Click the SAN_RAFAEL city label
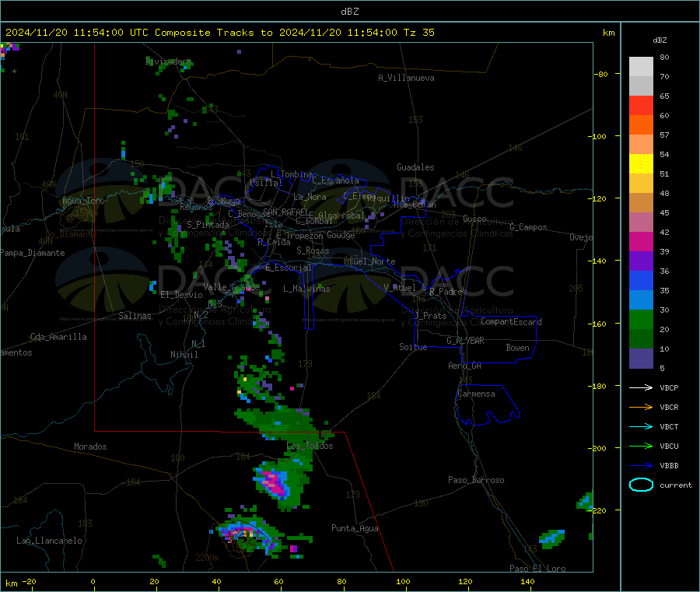 [x=285, y=212]
